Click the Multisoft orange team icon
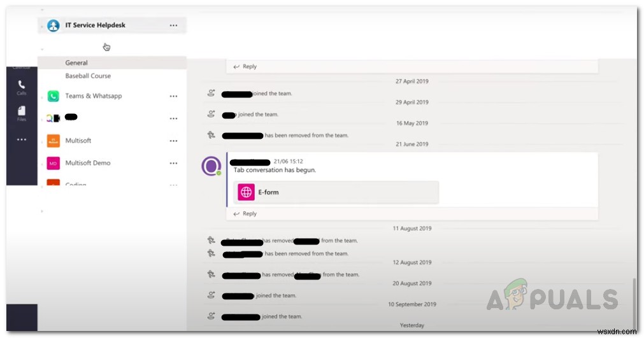The width and height of the screenshot is (644, 338). 54,141
